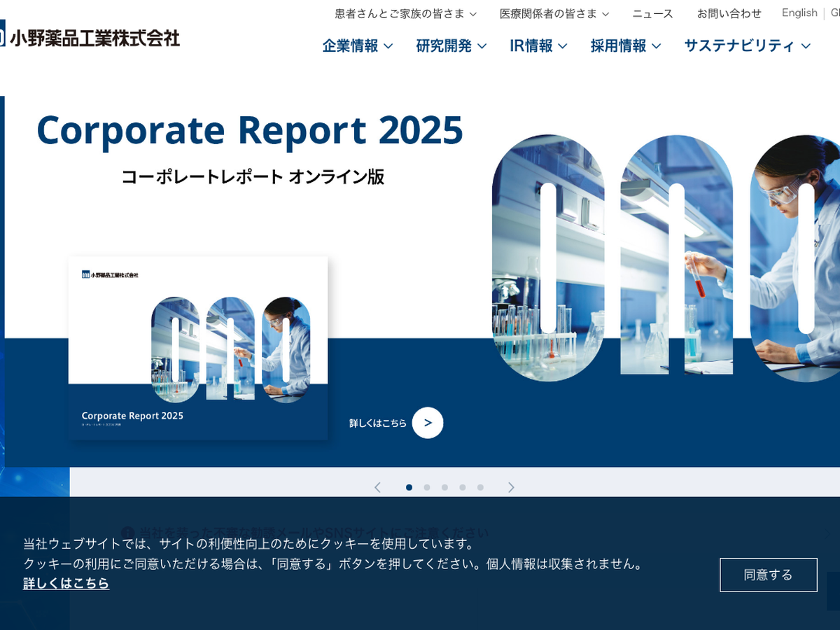The height and width of the screenshot is (630, 840).
Task: Go to previous carousel slide arrow
Action: coord(377,487)
